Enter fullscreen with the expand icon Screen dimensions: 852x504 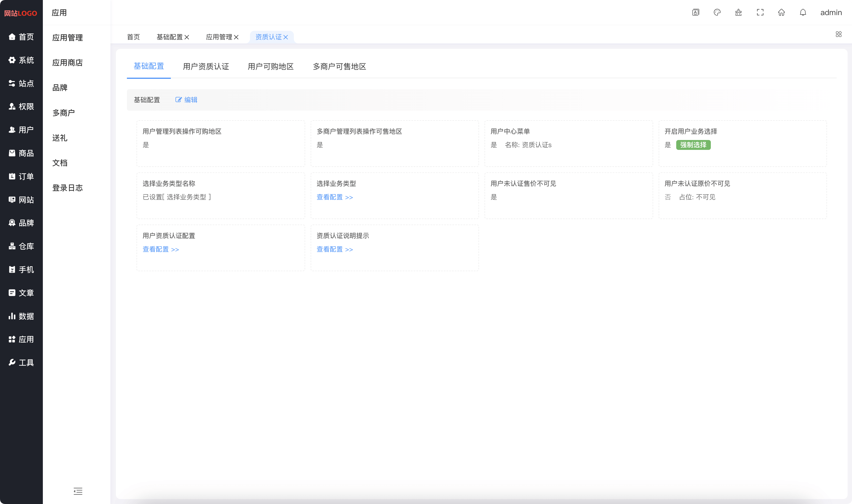[760, 13]
